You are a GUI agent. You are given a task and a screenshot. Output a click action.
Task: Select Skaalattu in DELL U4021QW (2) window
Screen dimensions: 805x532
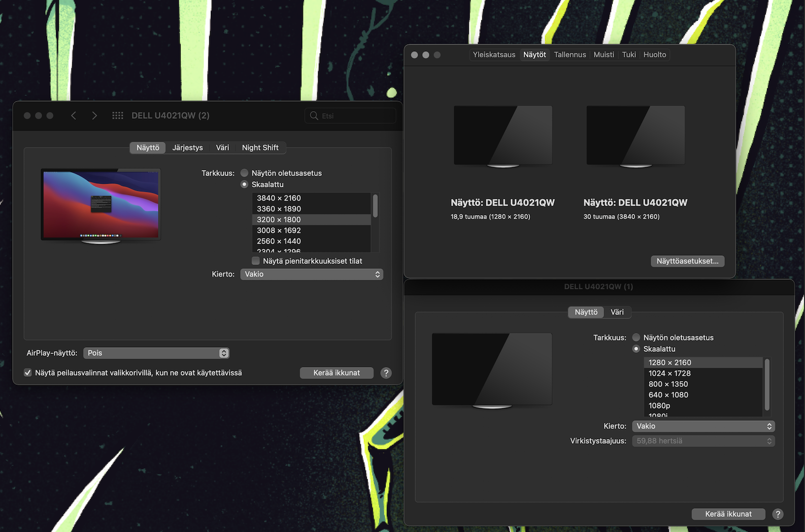click(x=245, y=184)
